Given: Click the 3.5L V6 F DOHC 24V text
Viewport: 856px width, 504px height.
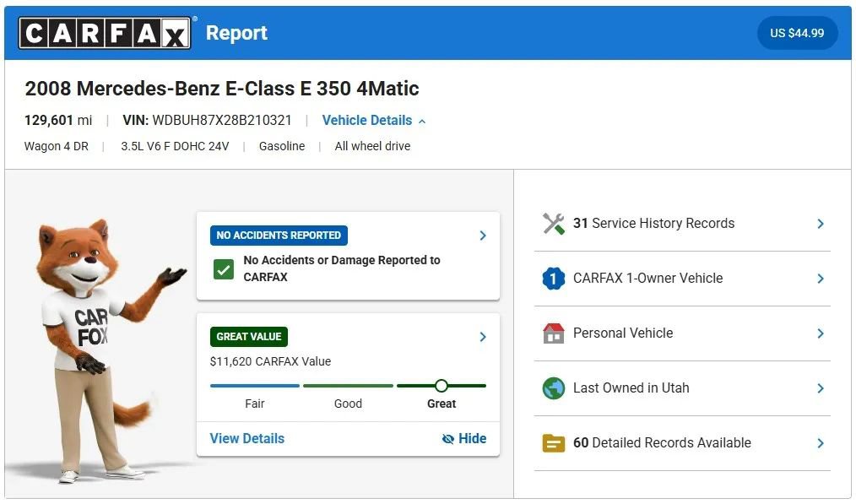Looking at the screenshot, I should 175,146.
